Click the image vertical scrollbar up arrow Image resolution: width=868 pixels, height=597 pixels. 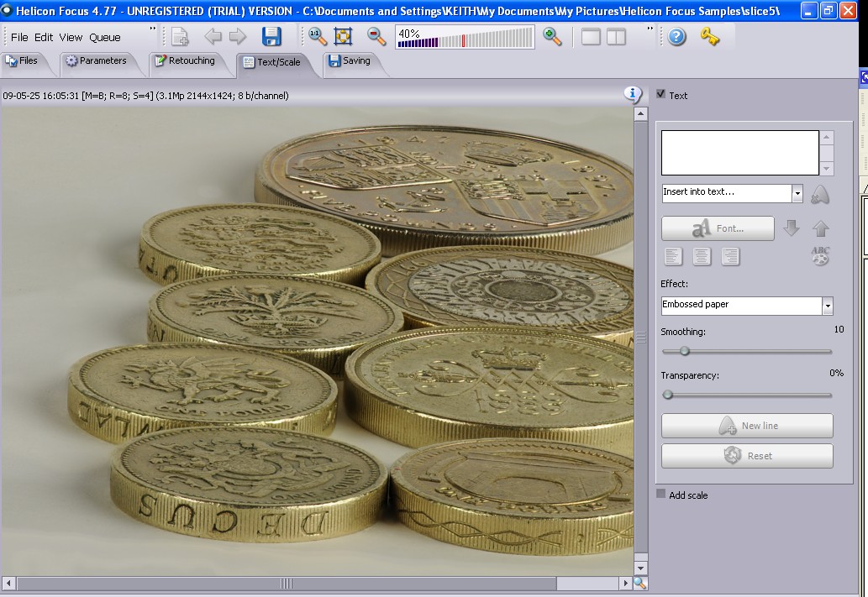tap(640, 114)
